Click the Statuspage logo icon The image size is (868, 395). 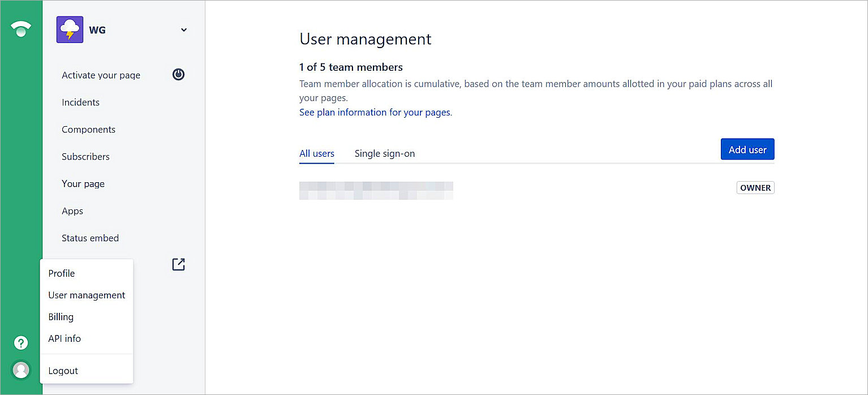pyautogui.click(x=21, y=29)
